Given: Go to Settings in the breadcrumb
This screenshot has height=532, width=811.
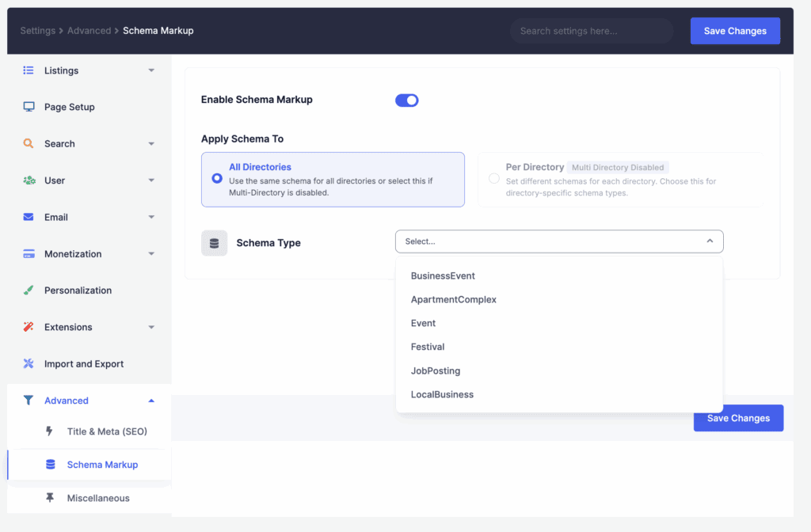Looking at the screenshot, I should point(38,31).
